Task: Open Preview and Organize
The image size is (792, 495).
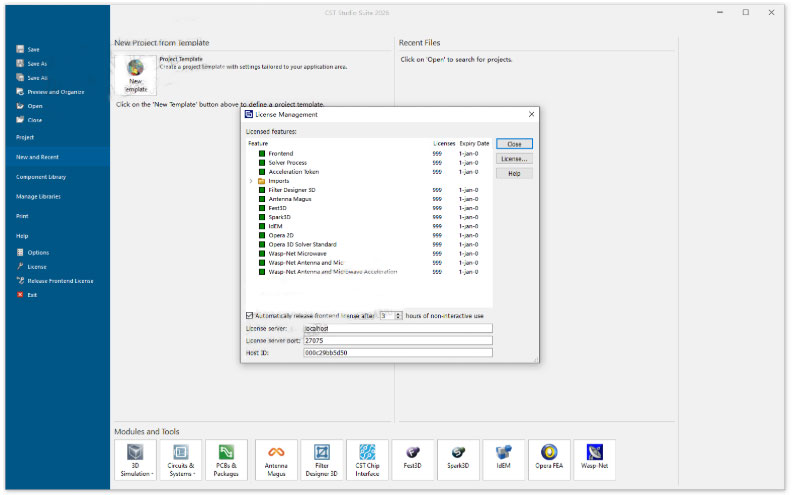Action: coord(51,92)
